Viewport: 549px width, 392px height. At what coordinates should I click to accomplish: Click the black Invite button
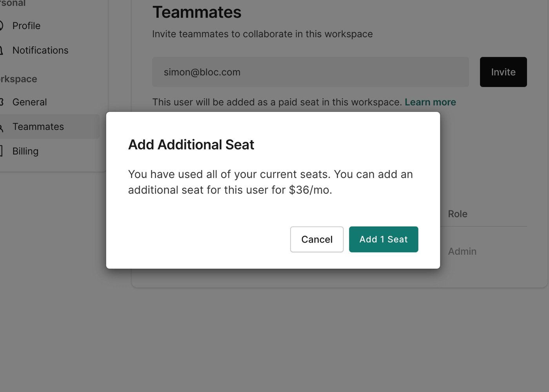point(503,72)
